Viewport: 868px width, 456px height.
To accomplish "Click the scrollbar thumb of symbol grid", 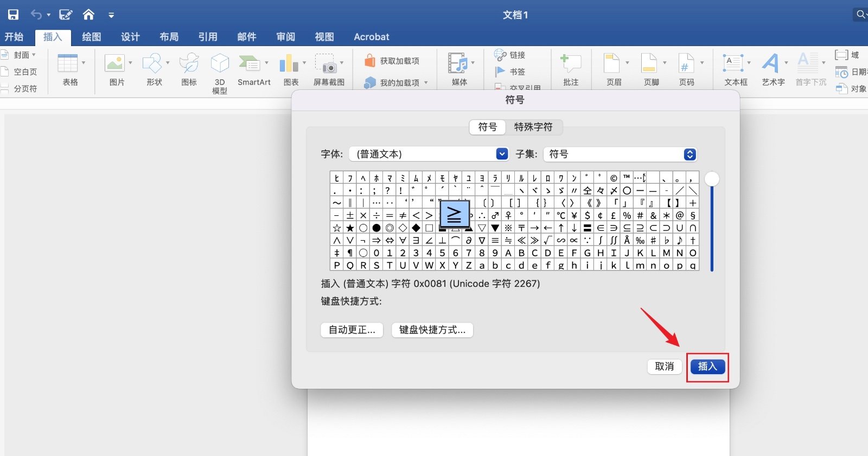I will point(712,179).
